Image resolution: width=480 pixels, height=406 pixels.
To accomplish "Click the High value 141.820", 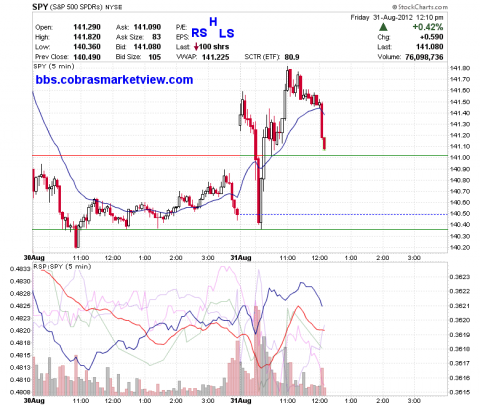I will tap(87, 37).
